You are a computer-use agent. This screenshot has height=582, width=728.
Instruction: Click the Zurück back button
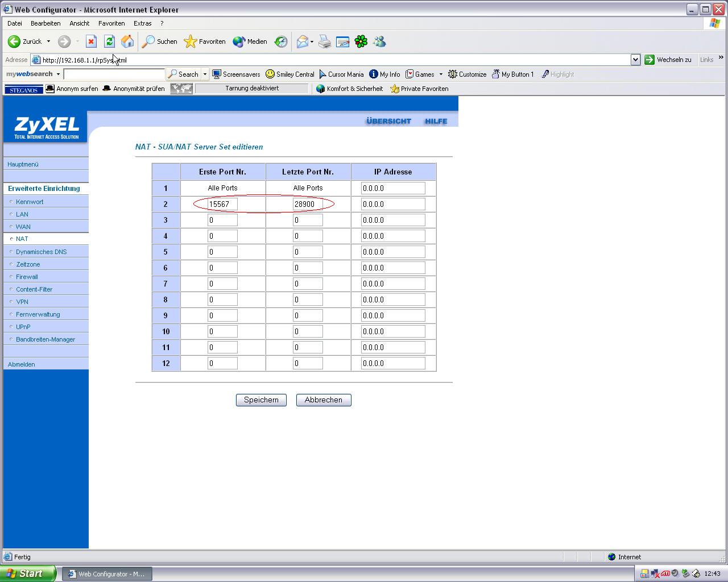[25, 41]
